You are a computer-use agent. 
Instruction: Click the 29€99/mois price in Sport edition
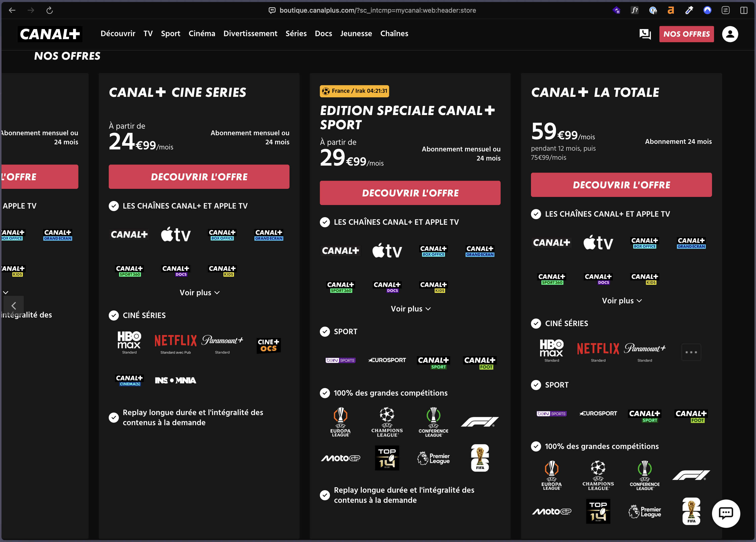coord(352,158)
